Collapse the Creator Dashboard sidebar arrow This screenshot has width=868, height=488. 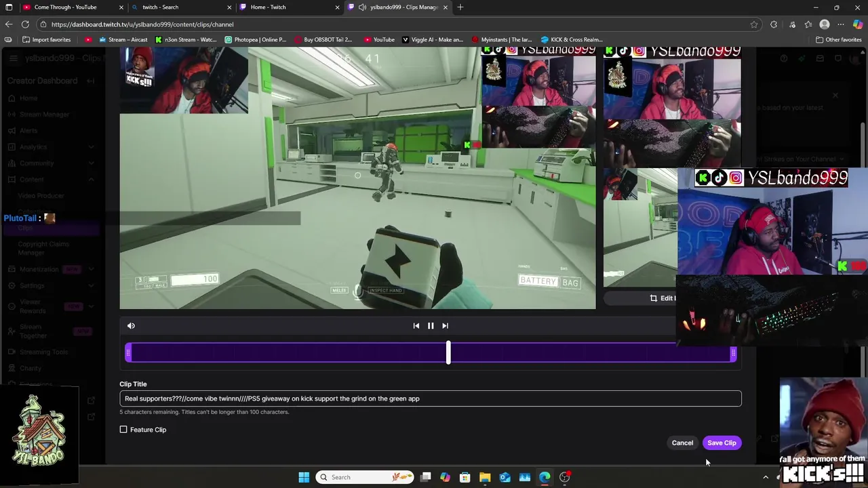coord(90,81)
